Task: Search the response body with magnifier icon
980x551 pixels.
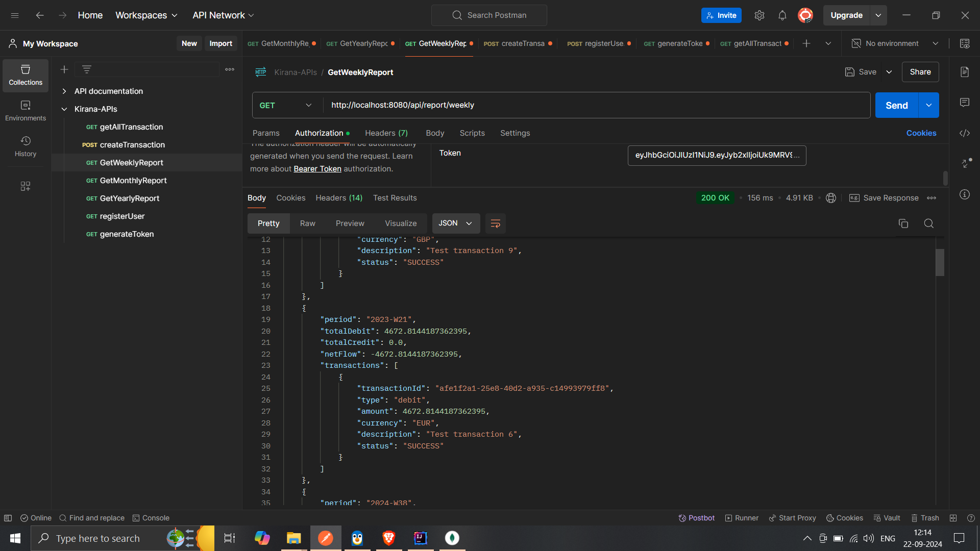Action: tap(928, 223)
